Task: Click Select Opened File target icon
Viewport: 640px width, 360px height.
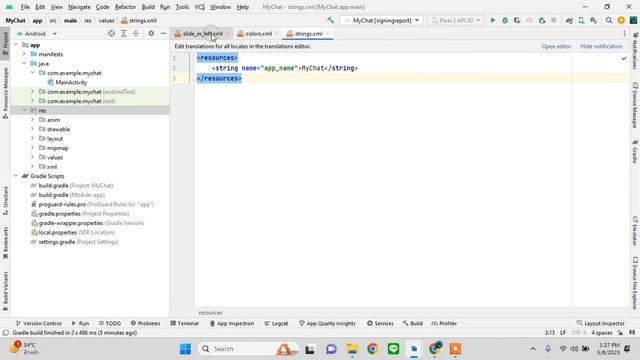Action: coord(111,33)
